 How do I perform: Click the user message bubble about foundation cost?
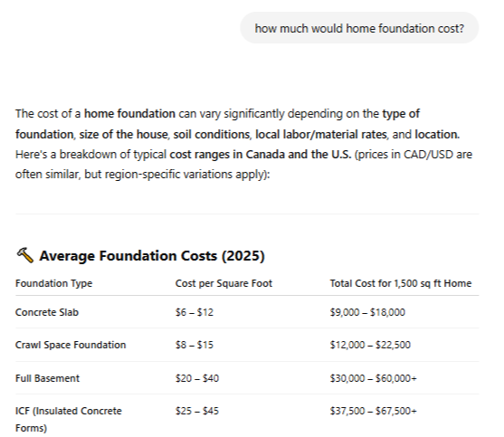[x=359, y=28]
